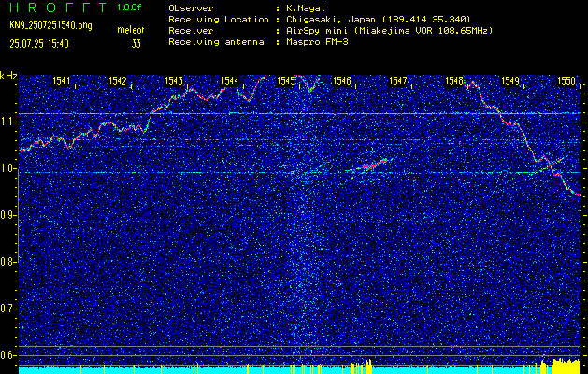The image size is (588, 374).
Task: Click the Observer label
Action: [x=191, y=7]
